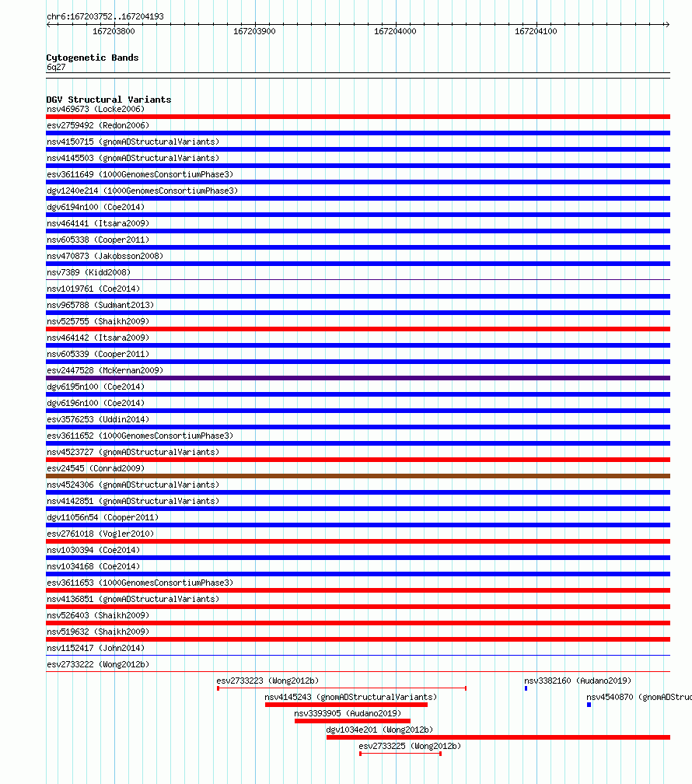The height and width of the screenshot is (784, 692).
Task: Open dgv1240e214 variant details
Action: [142, 191]
